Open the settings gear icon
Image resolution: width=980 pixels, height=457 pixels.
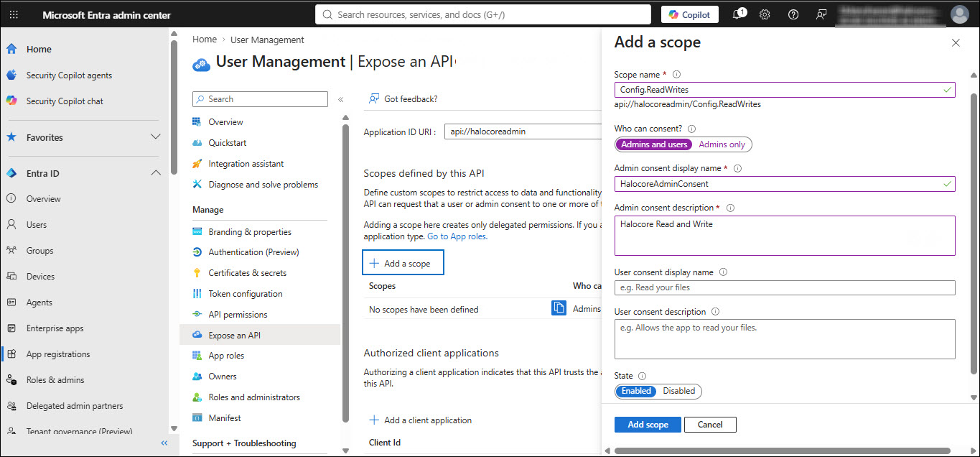[765, 14]
